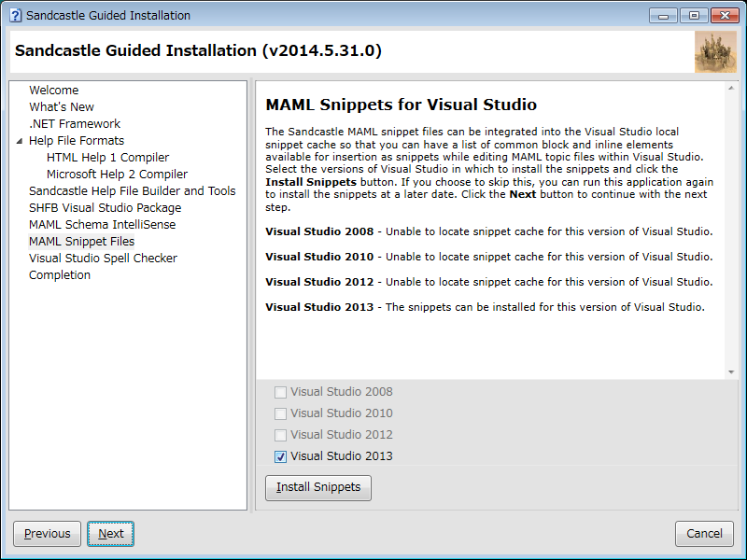The width and height of the screenshot is (747, 560).
Task: Go to the .NET Framework step
Action: 75,124
